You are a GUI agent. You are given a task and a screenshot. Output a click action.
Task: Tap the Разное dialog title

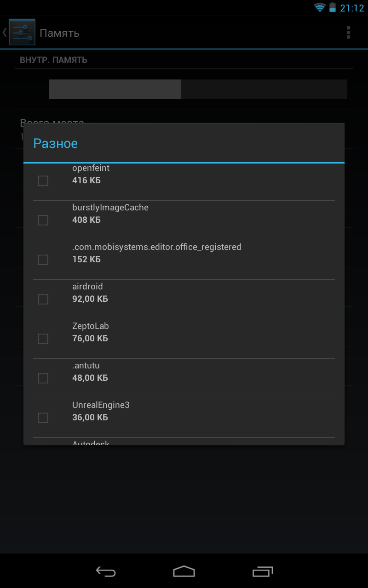point(56,143)
